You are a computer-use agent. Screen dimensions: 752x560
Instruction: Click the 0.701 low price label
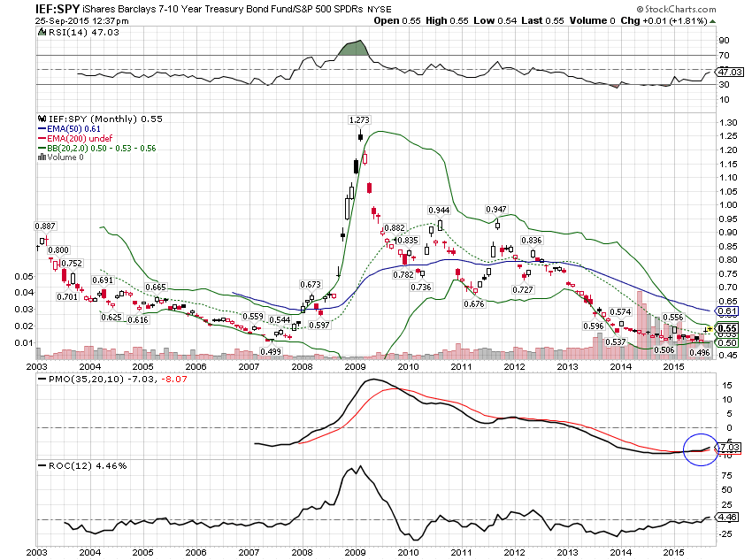click(x=67, y=296)
